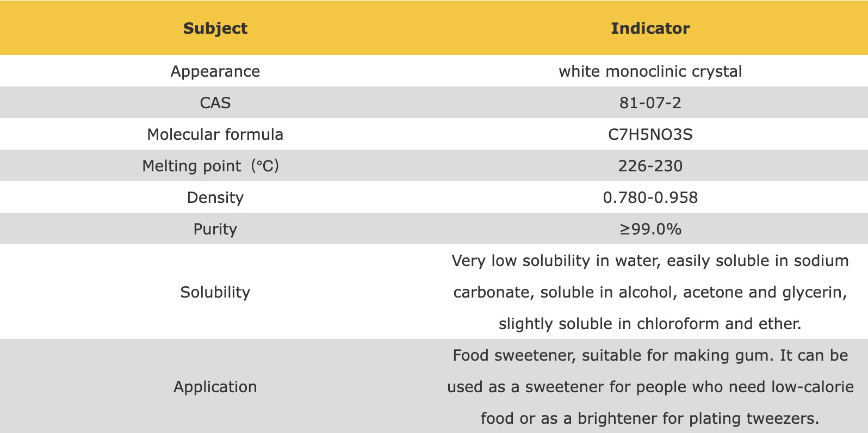The width and height of the screenshot is (868, 433).
Task: Click the formula C7H5NO3S
Action: pos(650,134)
